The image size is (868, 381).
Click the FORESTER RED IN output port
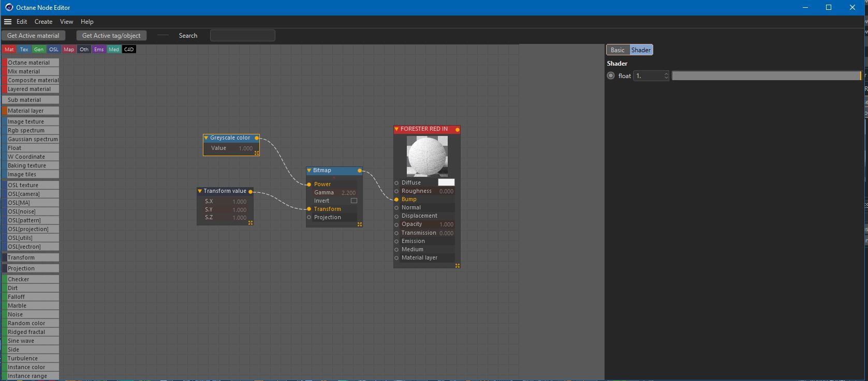tap(458, 129)
